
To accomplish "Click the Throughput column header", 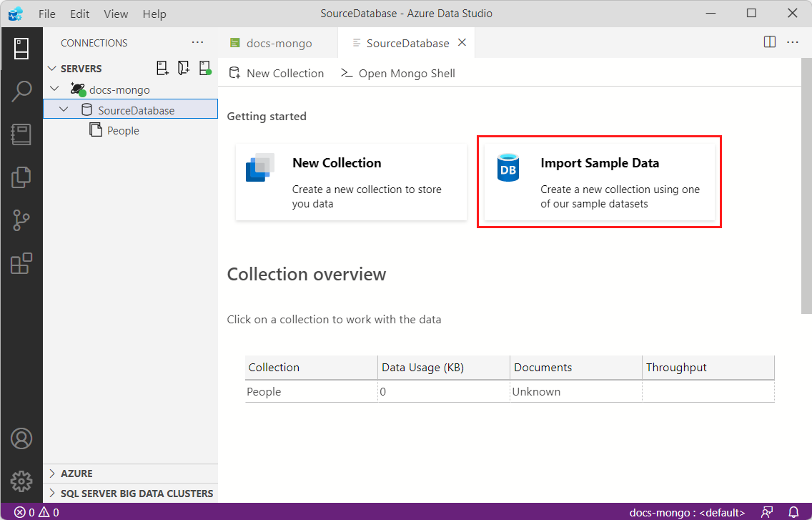I will [708, 368].
